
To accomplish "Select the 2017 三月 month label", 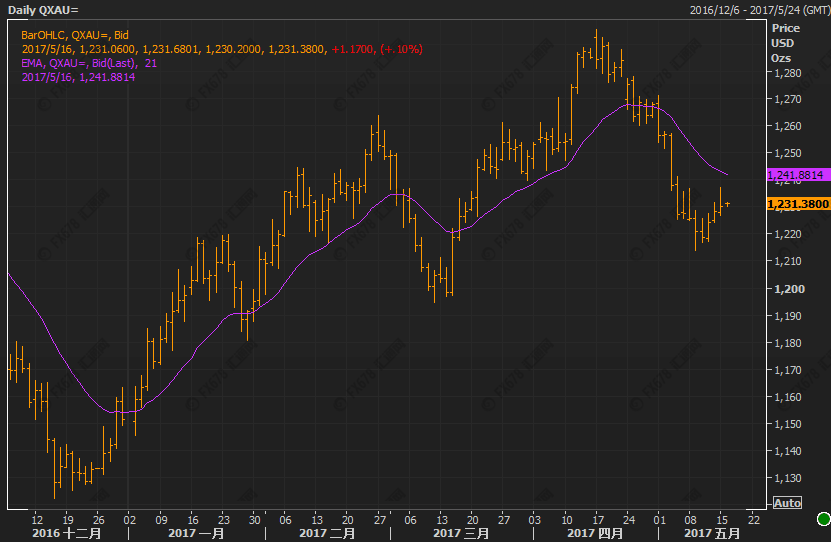I will (x=461, y=533).
